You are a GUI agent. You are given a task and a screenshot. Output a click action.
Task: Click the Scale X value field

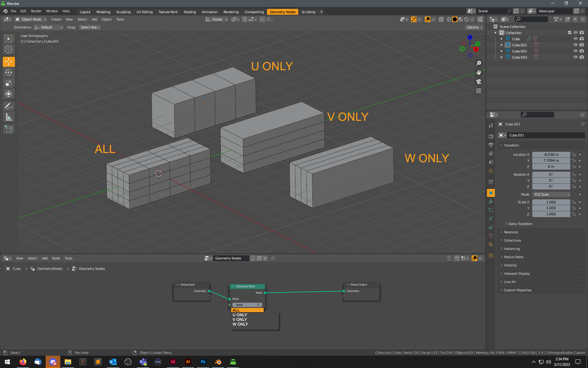point(551,202)
